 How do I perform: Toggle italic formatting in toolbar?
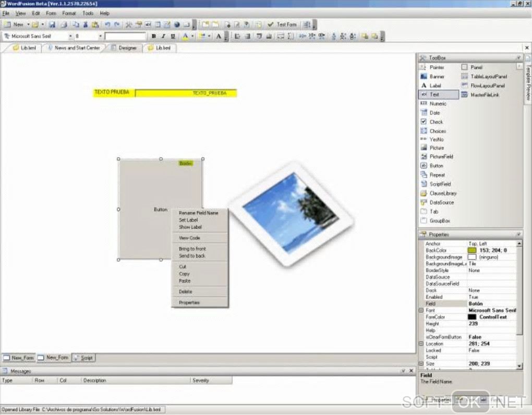pyautogui.click(x=163, y=36)
